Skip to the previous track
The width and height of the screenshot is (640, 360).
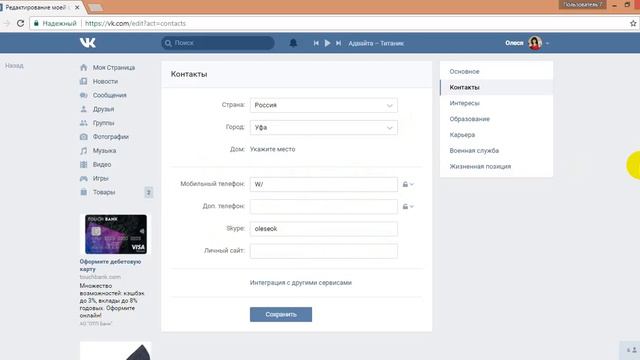[316, 43]
